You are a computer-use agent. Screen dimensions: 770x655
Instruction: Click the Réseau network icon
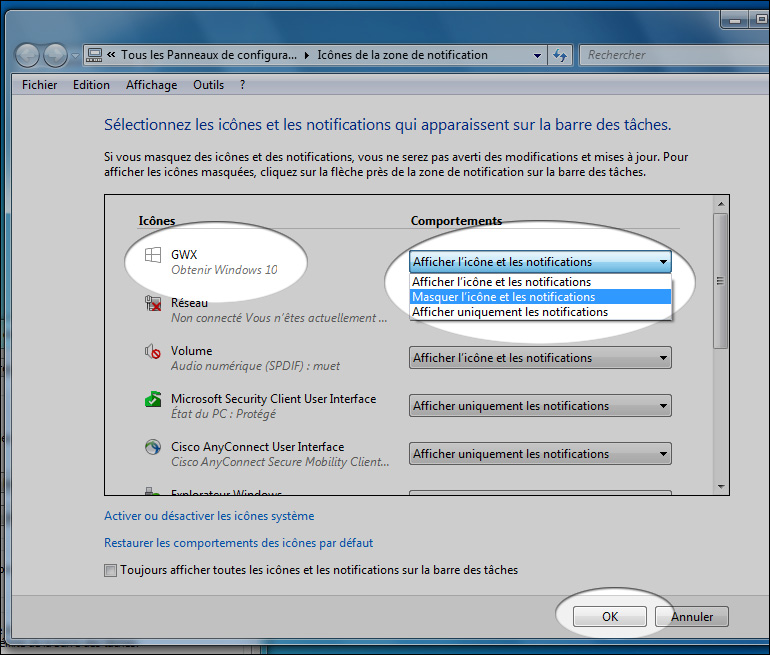(x=153, y=304)
